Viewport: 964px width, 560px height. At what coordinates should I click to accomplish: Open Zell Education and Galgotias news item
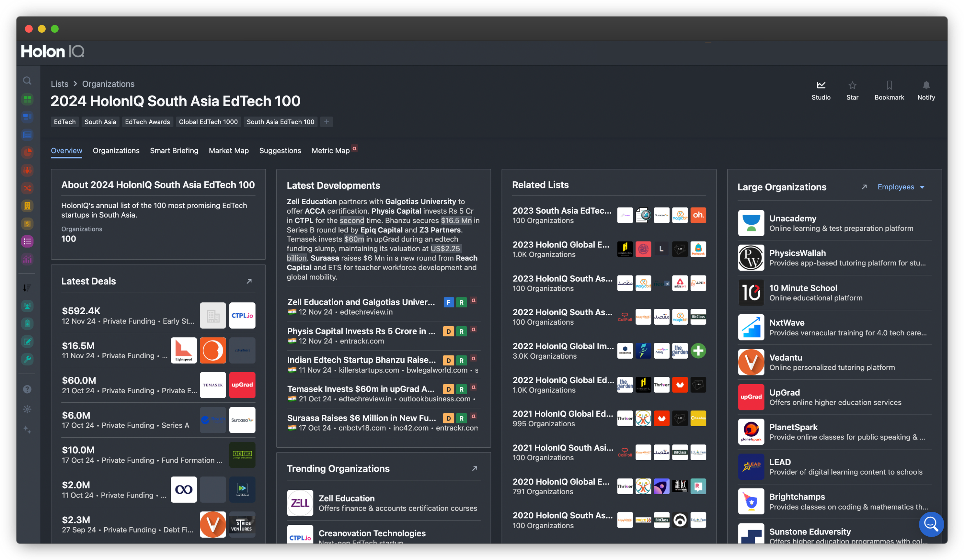384,307
